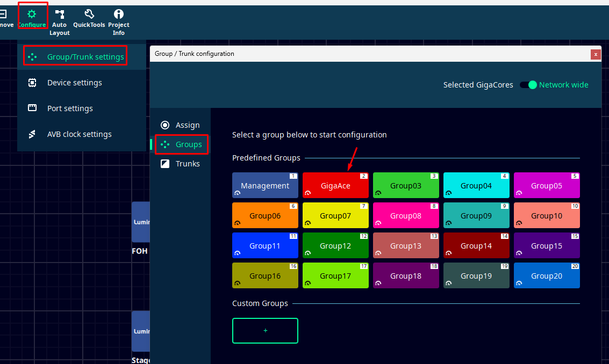This screenshot has height=364, width=609.
Task: Toggle the Network wide switch
Action: pos(528,85)
